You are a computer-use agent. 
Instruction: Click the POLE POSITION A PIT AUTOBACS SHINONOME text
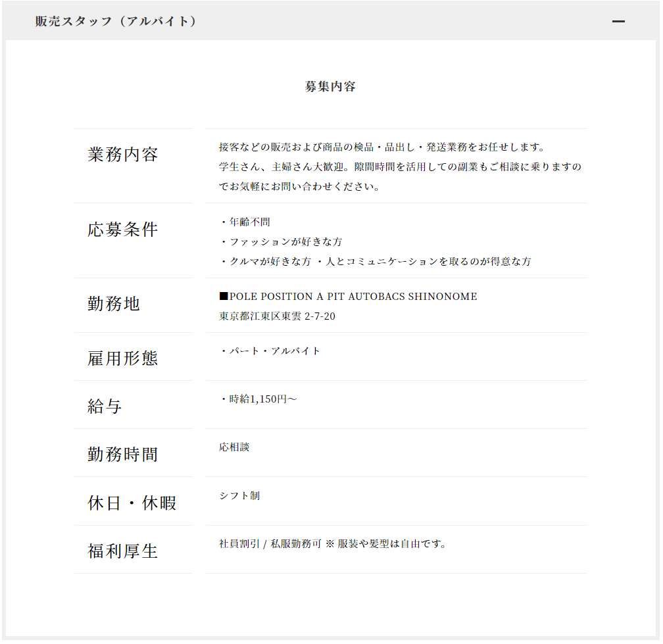(x=353, y=297)
